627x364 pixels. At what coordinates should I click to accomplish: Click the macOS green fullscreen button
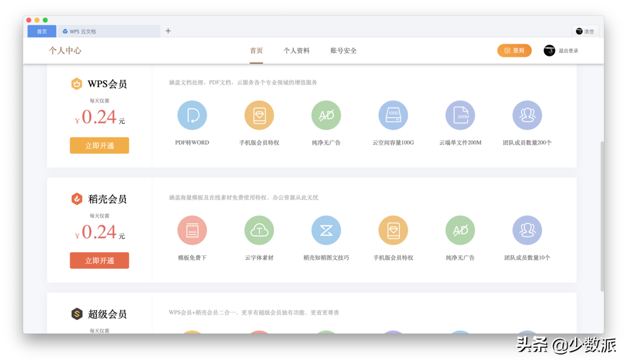45,20
